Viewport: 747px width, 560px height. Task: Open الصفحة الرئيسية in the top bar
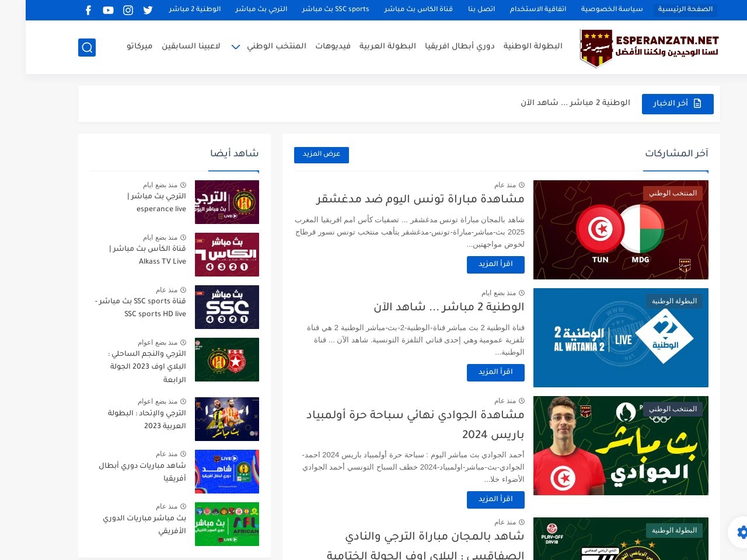coord(685,9)
